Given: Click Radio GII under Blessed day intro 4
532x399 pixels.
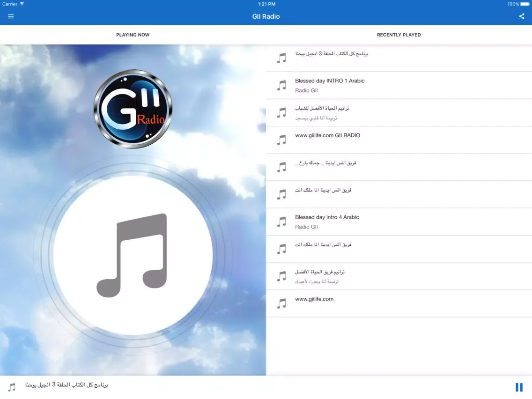Looking at the screenshot, I should tap(306, 227).
